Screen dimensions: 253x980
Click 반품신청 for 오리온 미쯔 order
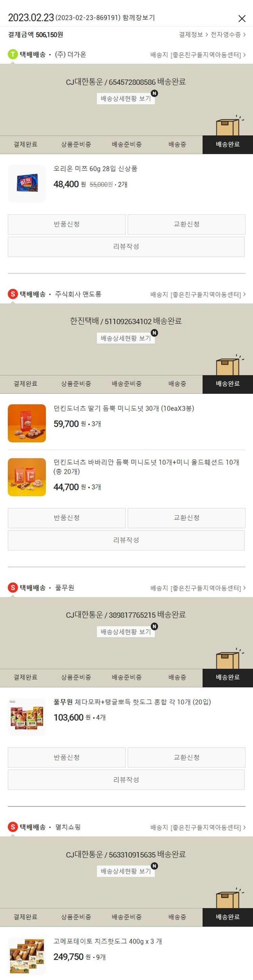pyautogui.click(x=66, y=224)
